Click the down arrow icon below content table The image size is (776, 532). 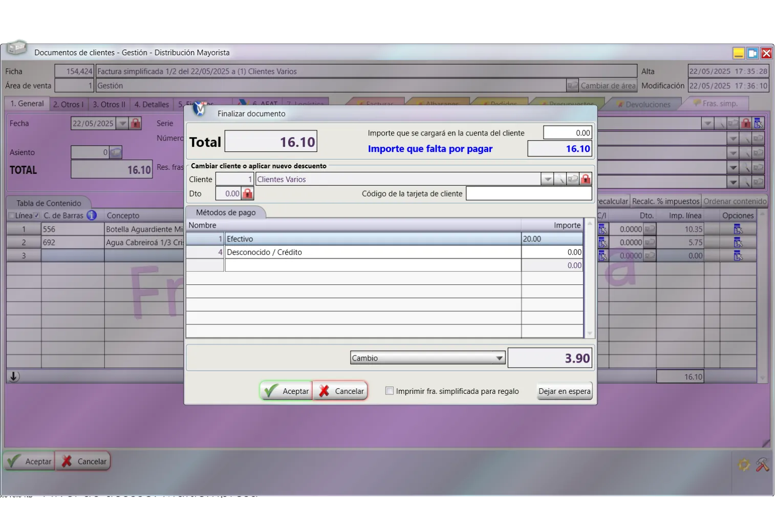[14, 376]
